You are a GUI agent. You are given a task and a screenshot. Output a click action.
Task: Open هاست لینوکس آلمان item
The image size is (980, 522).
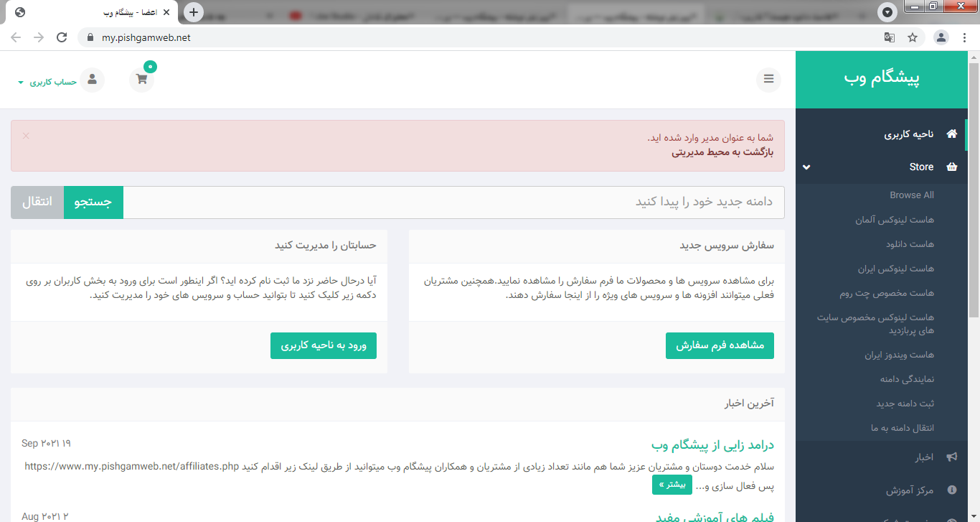coord(895,220)
